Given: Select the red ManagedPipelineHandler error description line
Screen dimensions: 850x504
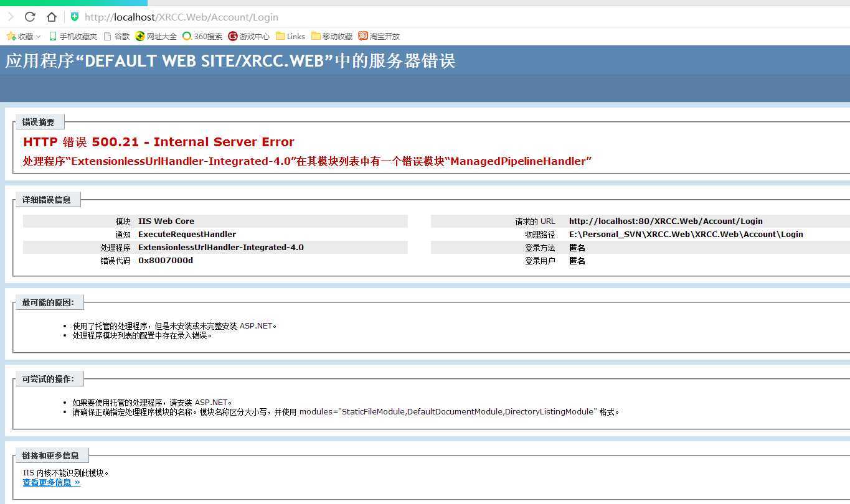Looking at the screenshot, I should click(x=307, y=161).
